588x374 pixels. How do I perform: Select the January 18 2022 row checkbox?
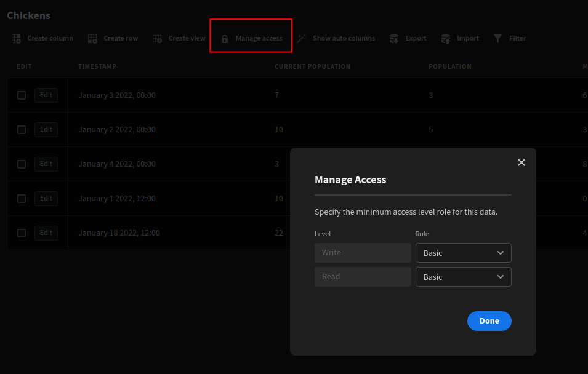[x=22, y=233]
